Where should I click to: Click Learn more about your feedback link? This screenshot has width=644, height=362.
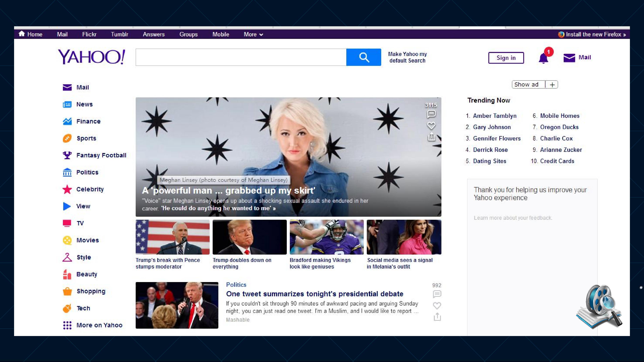(x=513, y=218)
